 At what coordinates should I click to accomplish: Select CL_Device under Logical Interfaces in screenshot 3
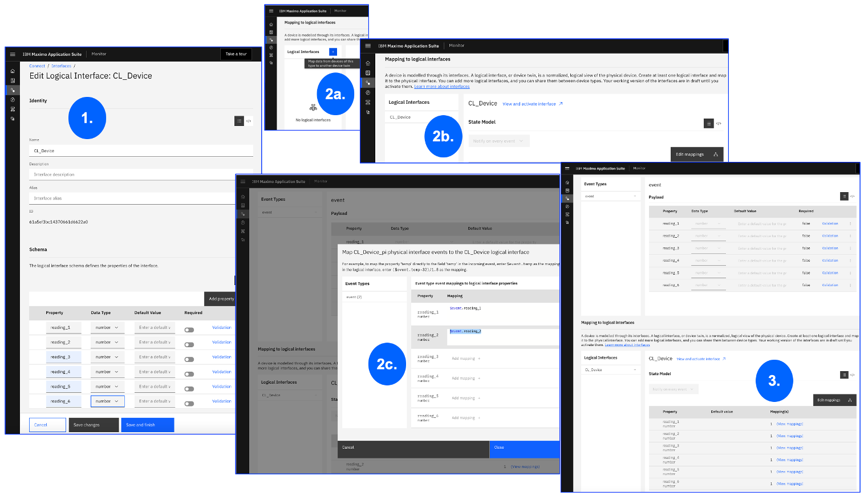610,370
